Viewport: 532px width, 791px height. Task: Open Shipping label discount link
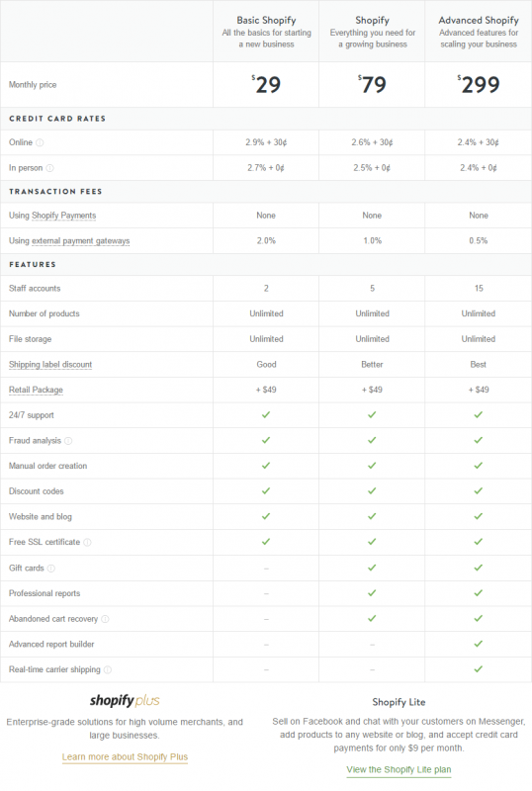coord(50,364)
